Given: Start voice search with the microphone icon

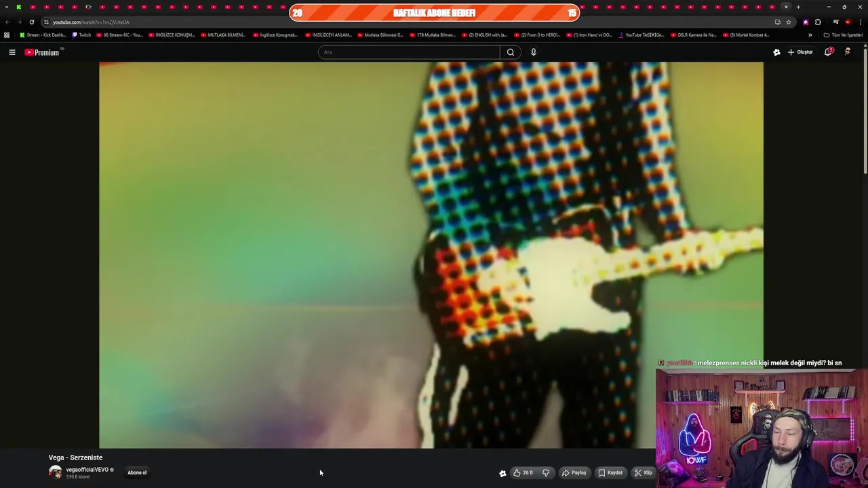Looking at the screenshot, I should point(534,52).
